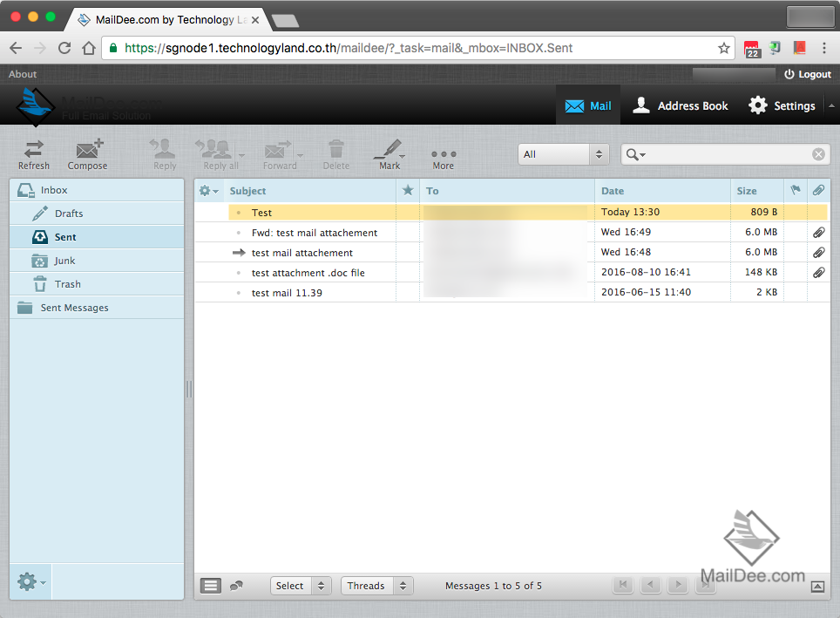Star the message titled Test
Viewport: 840px width, 618px height.
[x=406, y=212]
